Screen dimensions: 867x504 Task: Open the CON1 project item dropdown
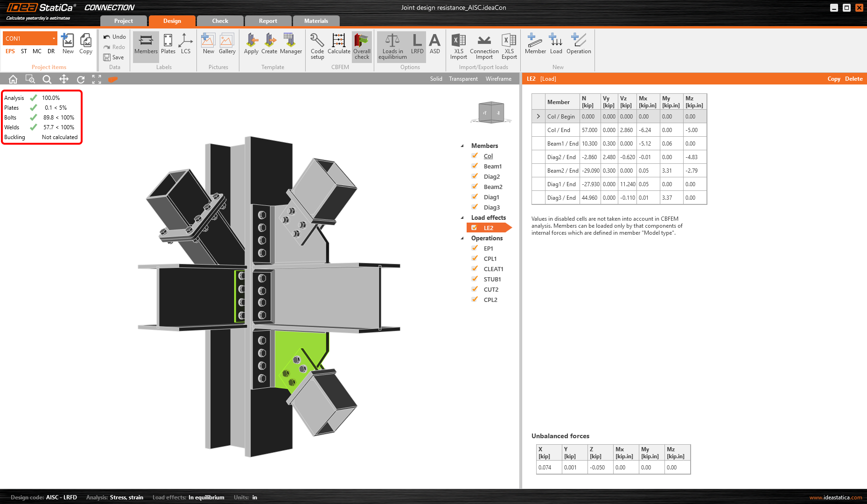click(54, 38)
